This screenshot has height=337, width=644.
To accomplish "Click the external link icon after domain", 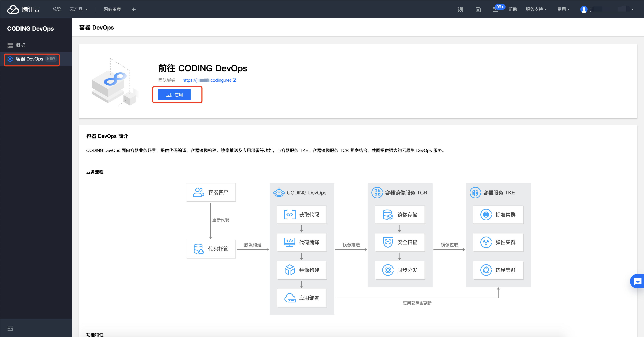I will tap(234, 80).
